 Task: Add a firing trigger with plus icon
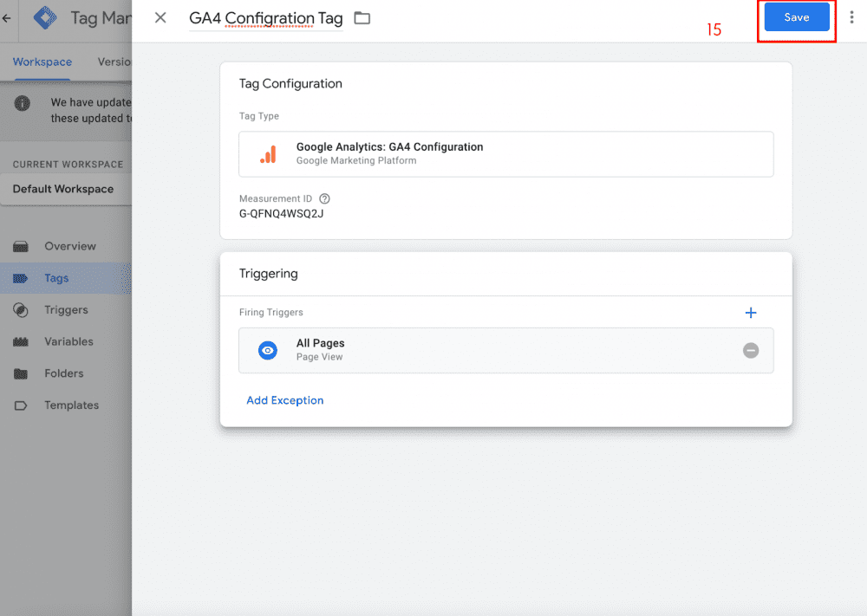[750, 313]
